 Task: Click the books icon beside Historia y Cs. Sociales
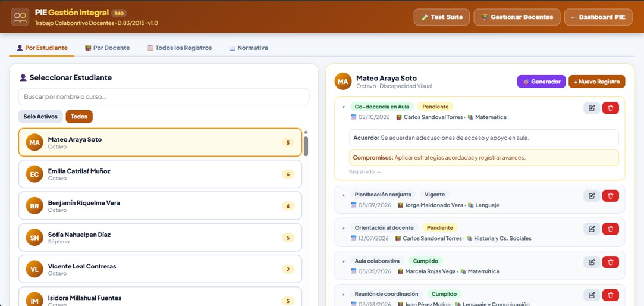coord(470,238)
